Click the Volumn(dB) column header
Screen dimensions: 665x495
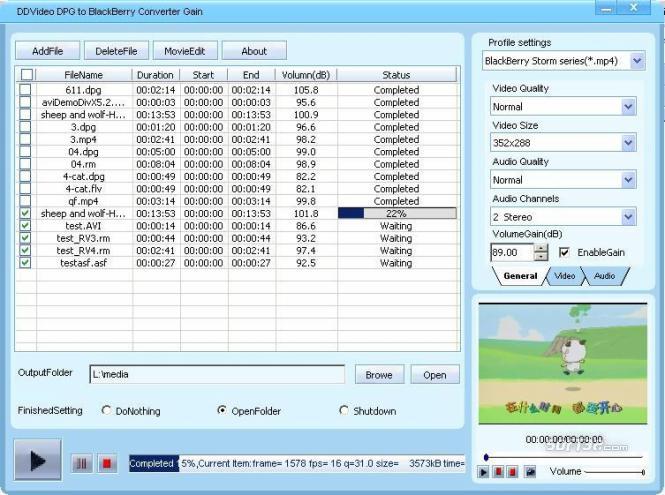(x=306, y=75)
